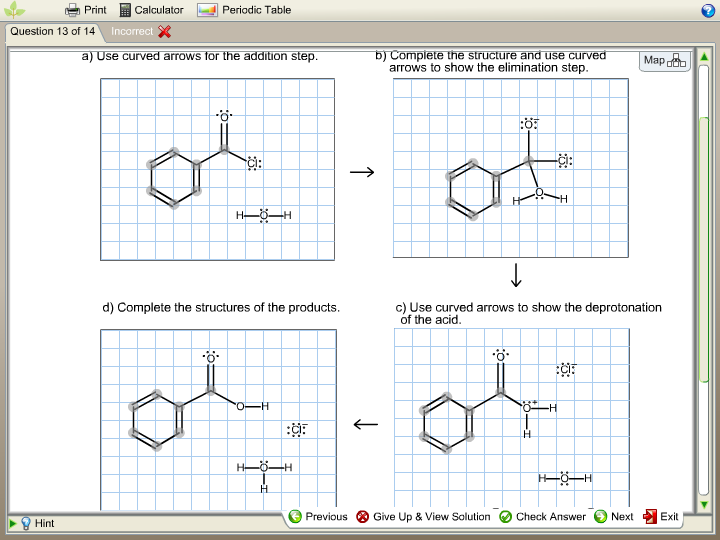
Task: Click the free water oxygen in panel c
Action: [x=564, y=478]
